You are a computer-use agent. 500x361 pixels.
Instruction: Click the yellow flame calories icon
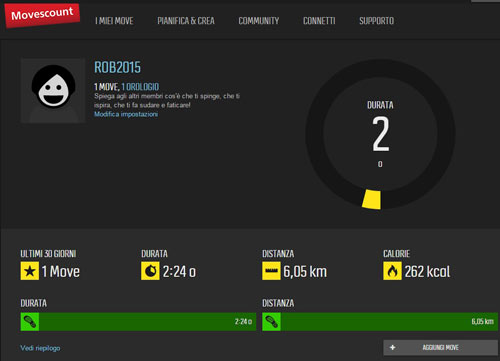tap(392, 271)
